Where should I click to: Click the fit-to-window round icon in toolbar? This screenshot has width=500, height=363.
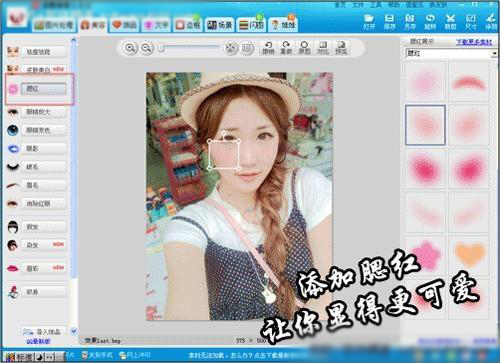(x=230, y=48)
